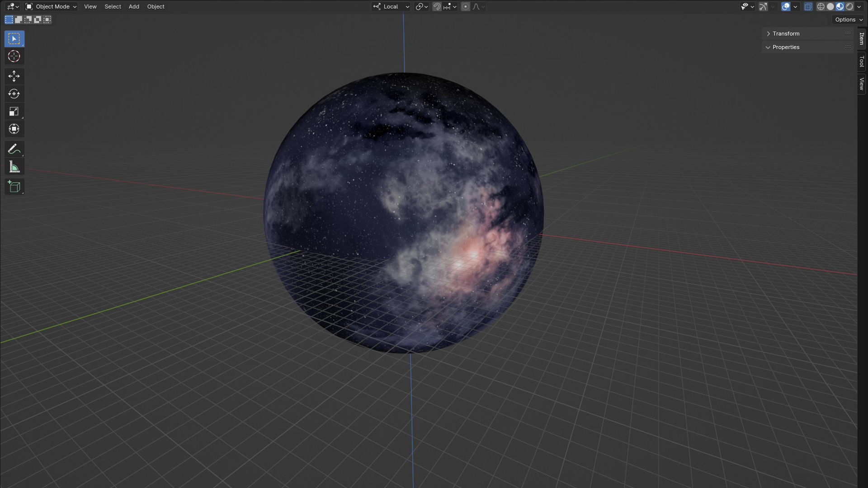Open the overlays options dropdown
Viewport: 868px width, 488px height.
coord(795,6)
